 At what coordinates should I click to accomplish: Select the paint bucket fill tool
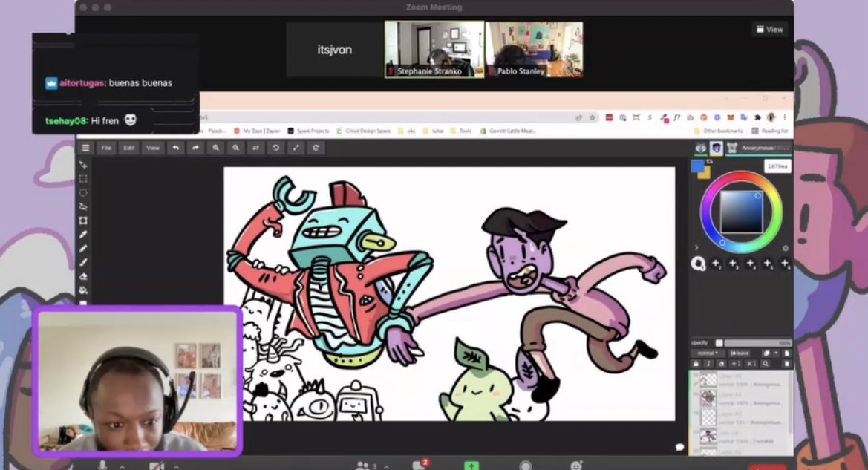(x=84, y=290)
